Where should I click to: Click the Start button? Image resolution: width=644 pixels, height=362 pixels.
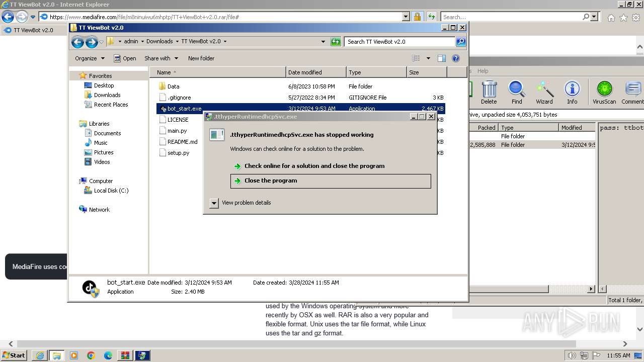[x=14, y=355]
